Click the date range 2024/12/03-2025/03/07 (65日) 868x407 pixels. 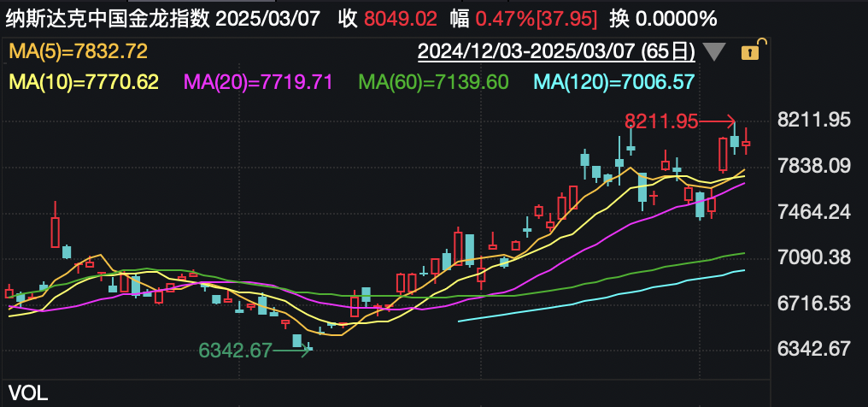pos(556,51)
